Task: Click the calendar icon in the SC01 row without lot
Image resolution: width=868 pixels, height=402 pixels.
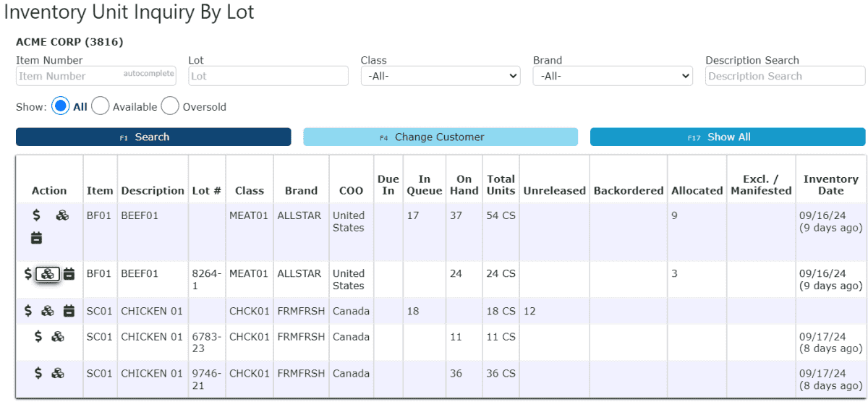Action: [x=69, y=311]
